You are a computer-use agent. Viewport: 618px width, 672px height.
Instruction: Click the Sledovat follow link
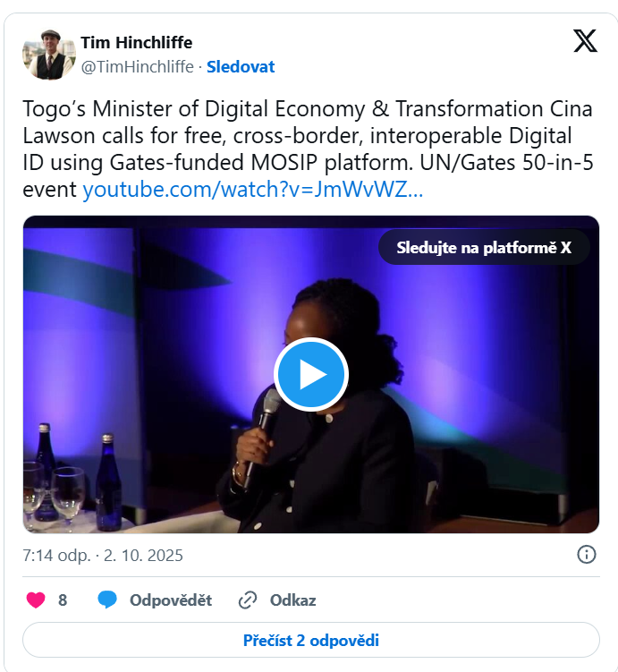(241, 67)
